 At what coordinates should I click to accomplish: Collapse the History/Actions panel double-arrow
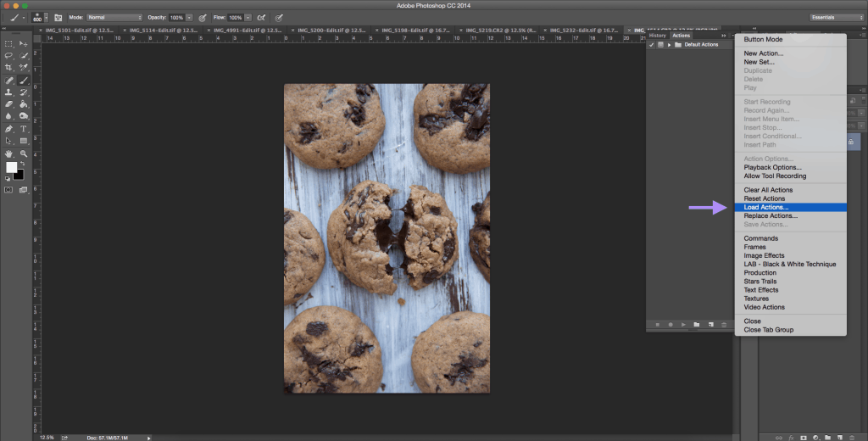pos(724,36)
